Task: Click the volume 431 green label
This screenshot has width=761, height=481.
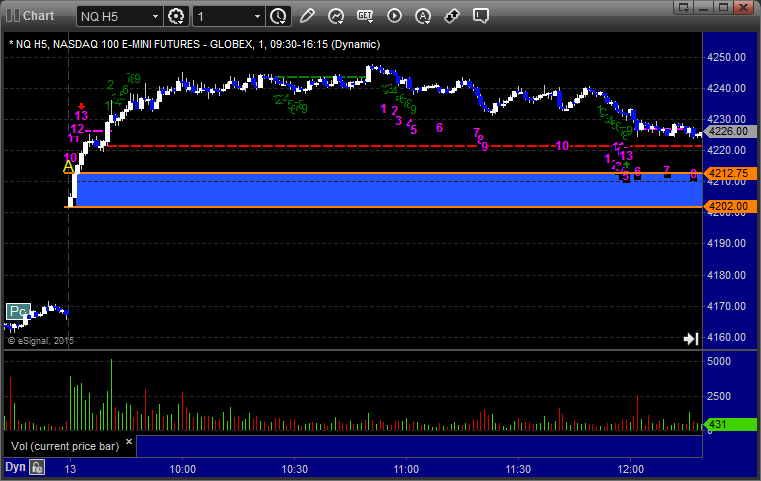Action: [729, 424]
